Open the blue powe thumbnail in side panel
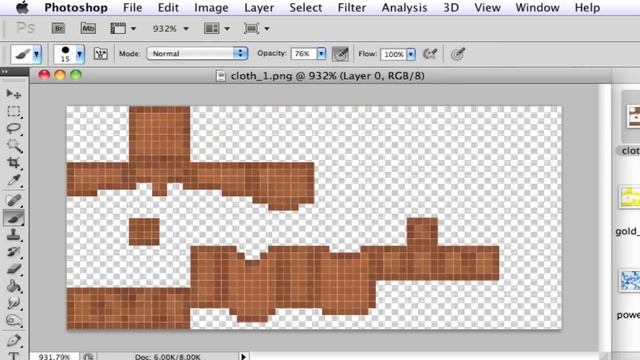 click(630, 280)
